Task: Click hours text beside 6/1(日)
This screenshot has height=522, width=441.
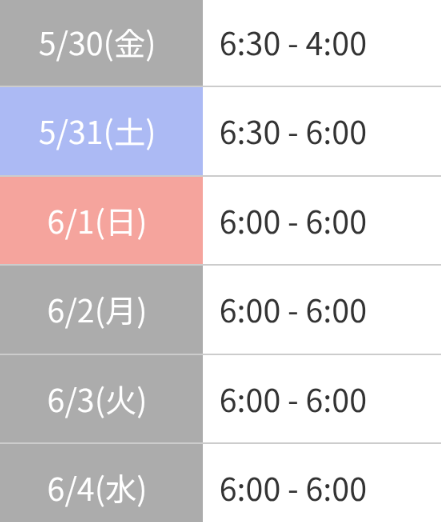Action: click(293, 222)
